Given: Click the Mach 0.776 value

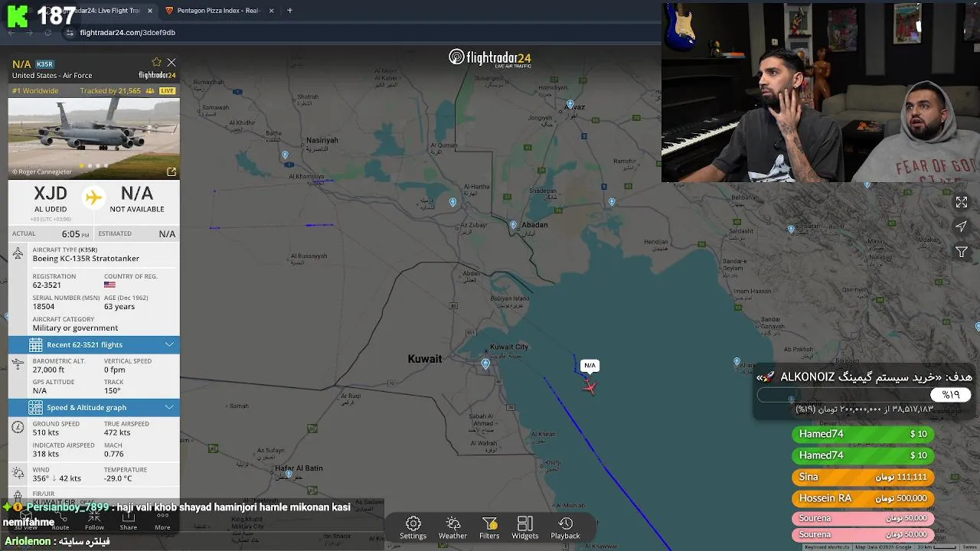Looking at the screenshot, I should coord(115,454).
